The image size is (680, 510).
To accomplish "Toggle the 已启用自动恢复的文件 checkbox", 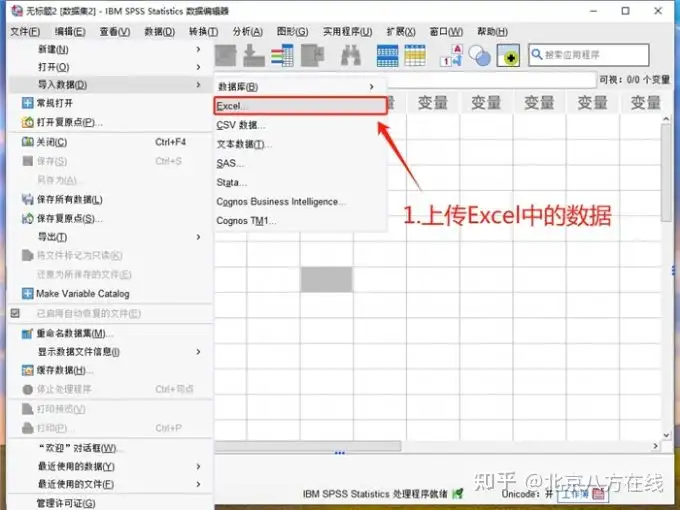I will 15,313.
